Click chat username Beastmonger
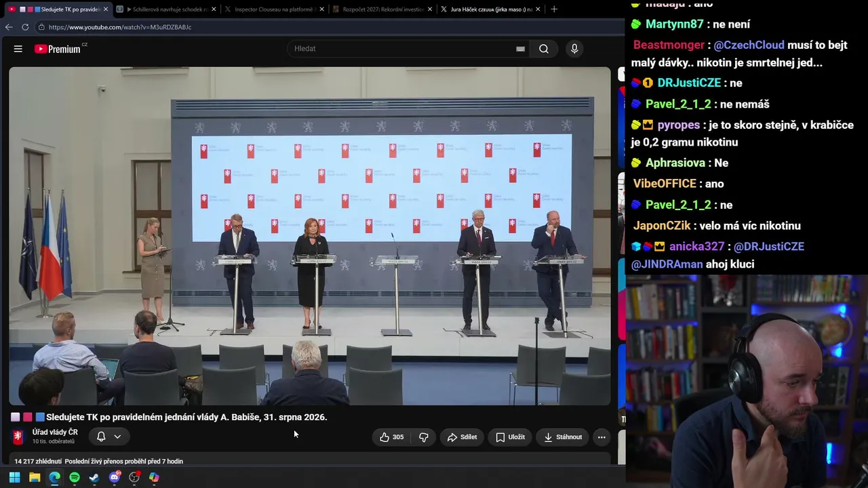The image size is (868, 488). pyautogui.click(x=669, y=45)
